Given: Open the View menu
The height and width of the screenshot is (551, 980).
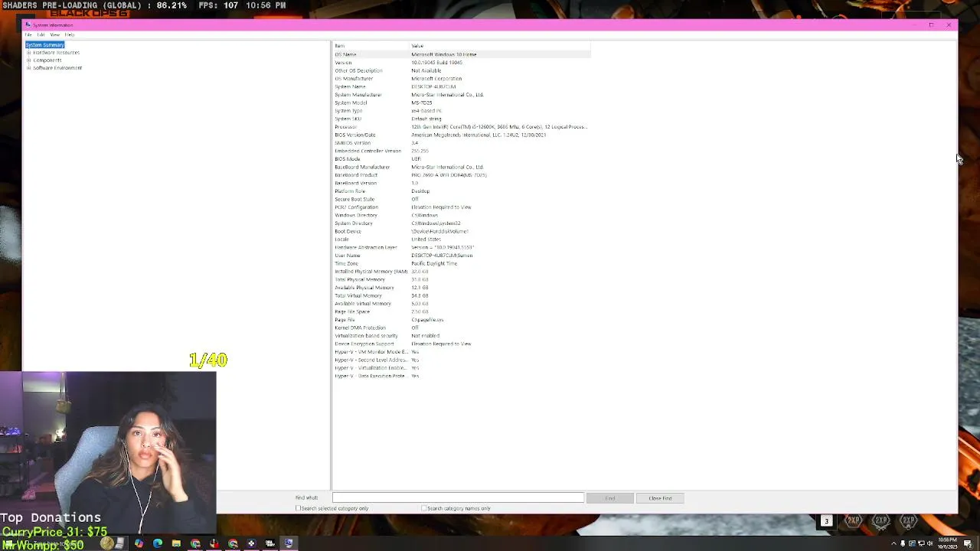Looking at the screenshot, I should pyautogui.click(x=55, y=35).
